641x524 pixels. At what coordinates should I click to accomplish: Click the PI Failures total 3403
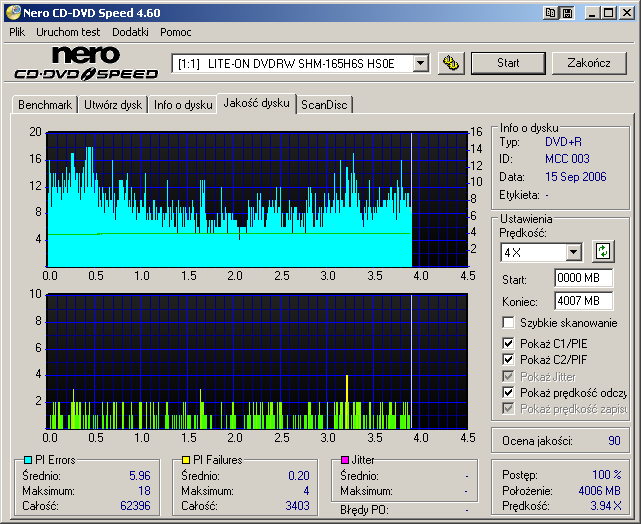coord(298,506)
